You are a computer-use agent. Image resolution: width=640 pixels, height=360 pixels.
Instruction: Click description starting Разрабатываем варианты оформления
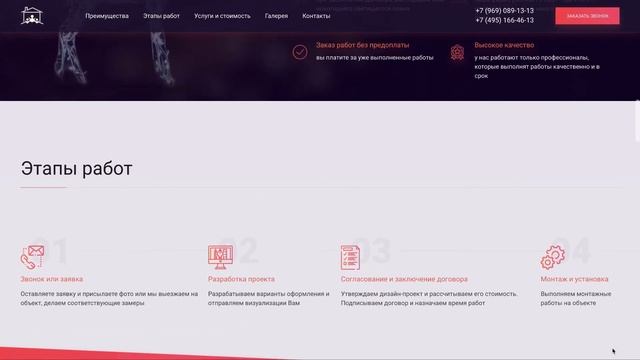[269, 298]
